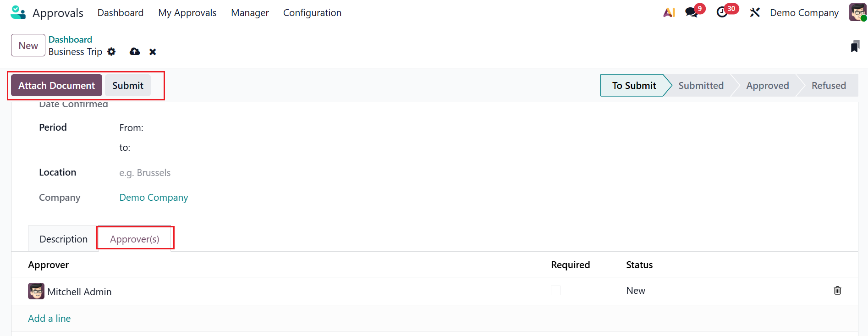868x336 pixels.
Task: Delete the Mitchell Admin approver row
Action: coord(837,291)
